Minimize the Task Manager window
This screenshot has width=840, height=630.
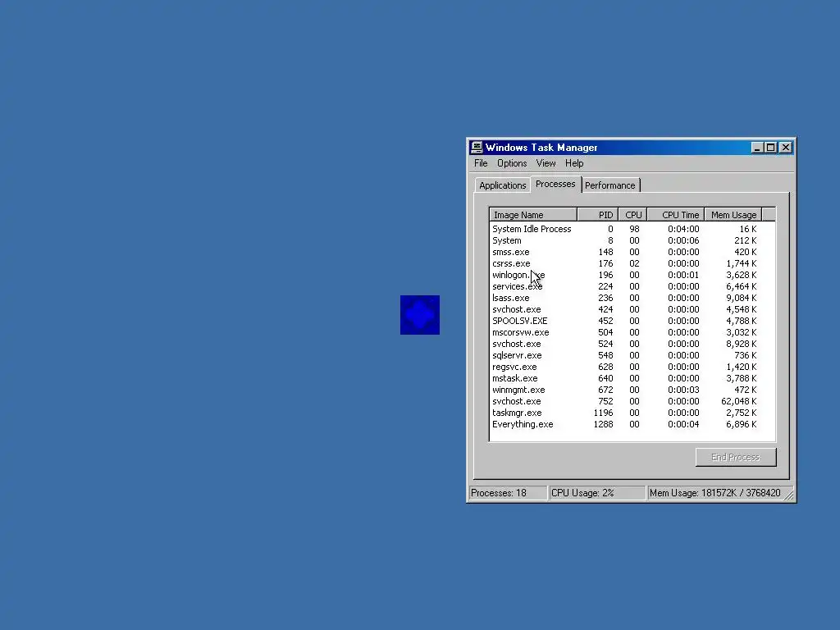tap(757, 148)
